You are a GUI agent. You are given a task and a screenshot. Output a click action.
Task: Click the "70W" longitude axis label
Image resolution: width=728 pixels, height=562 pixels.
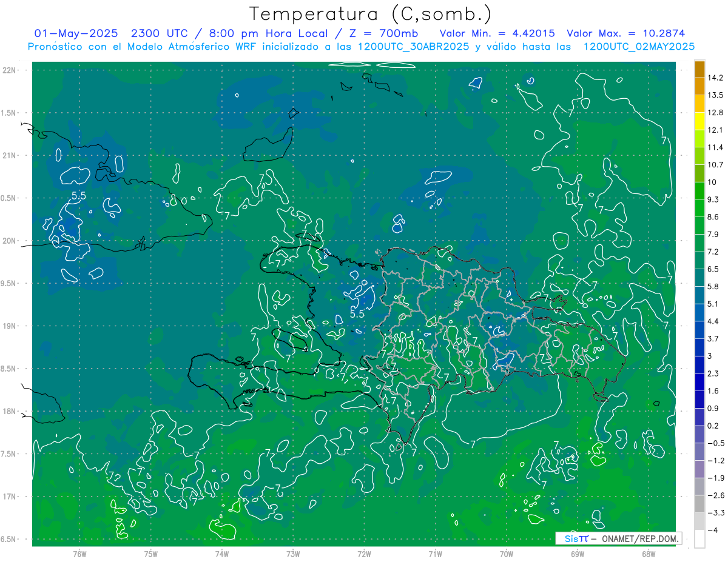[507, 554]
